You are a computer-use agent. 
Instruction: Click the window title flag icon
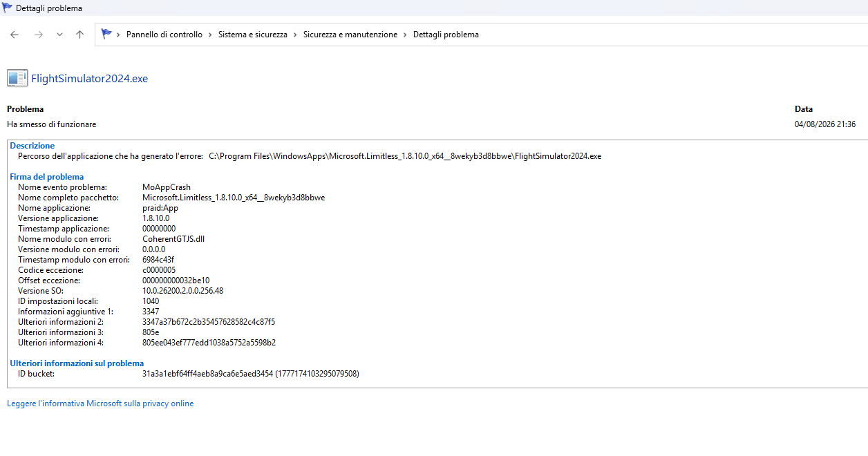[7, 8]
